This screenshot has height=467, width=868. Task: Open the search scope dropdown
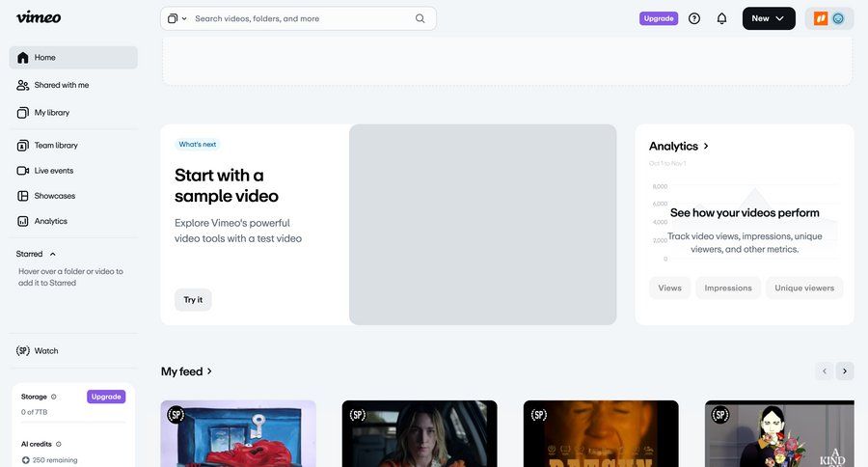tap(177, 19)
